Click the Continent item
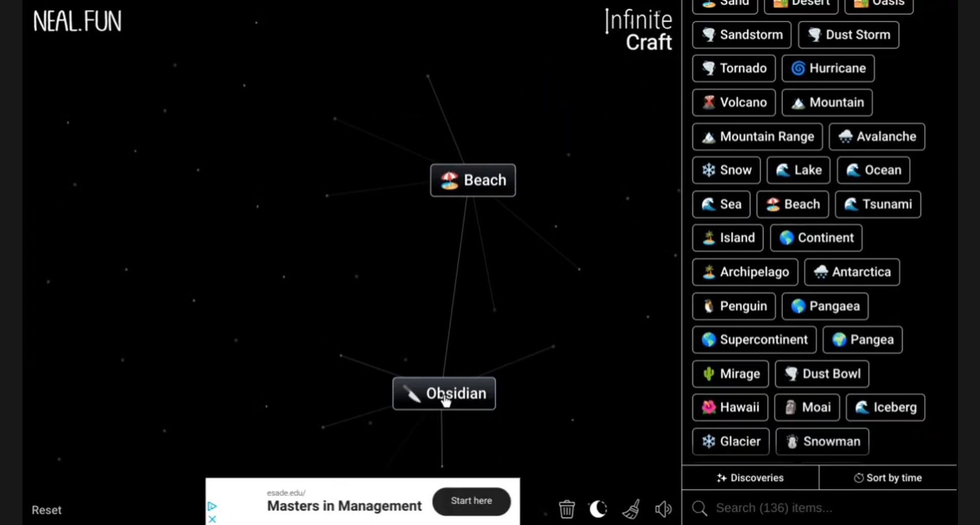980x525 pixels. click(816, 238)
